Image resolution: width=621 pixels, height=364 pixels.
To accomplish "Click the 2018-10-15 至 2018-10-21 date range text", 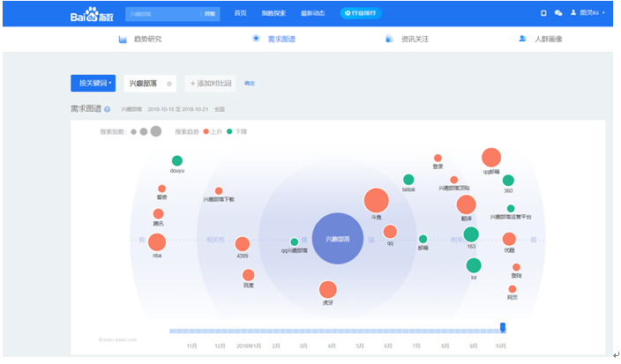I will tap(178, 109).
